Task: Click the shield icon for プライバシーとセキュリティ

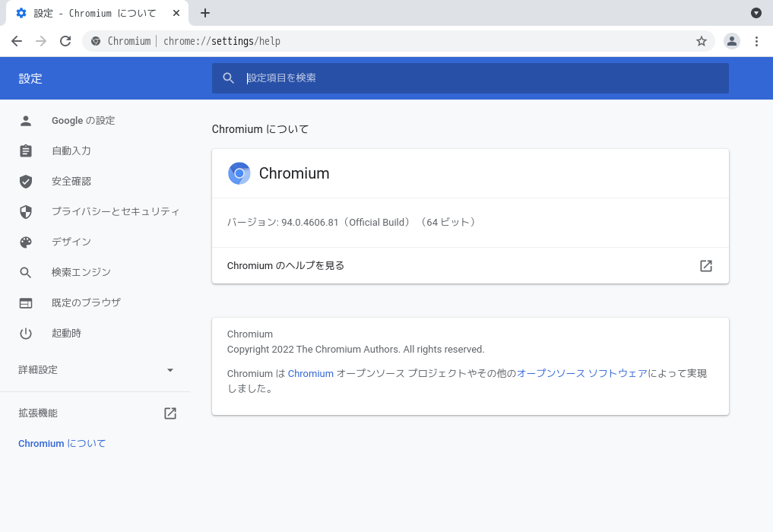Action: click(26, 211)
